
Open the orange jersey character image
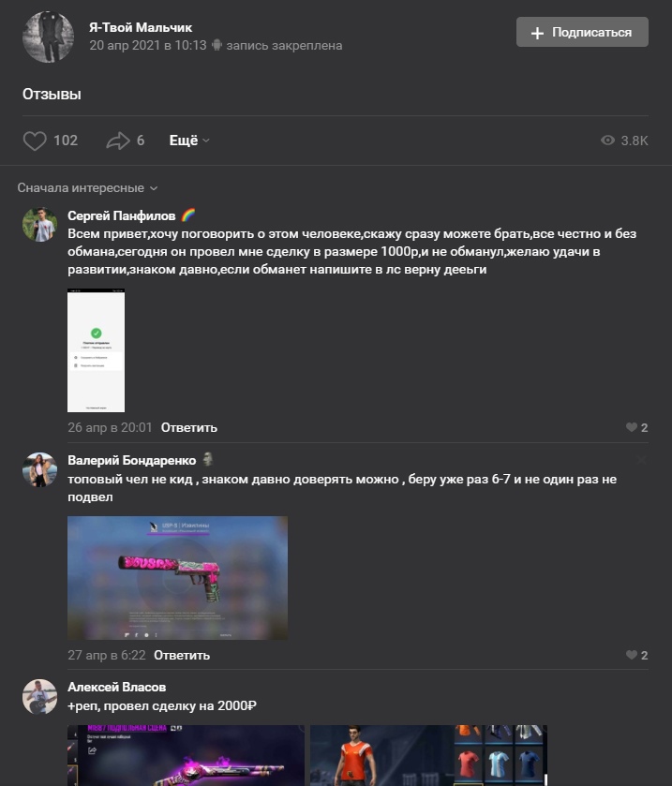point(428,755)
